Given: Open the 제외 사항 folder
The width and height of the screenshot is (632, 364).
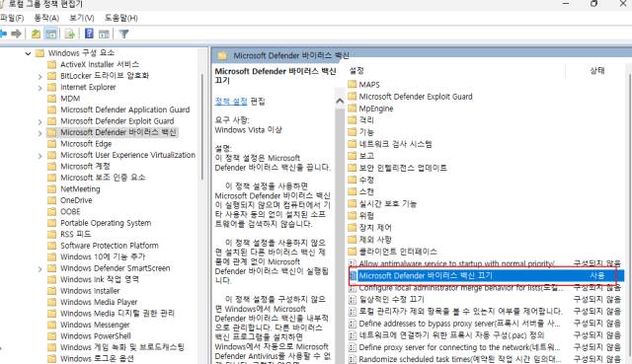Looking at the screenshot, I should pyautogui.click(x=375, y=239).
